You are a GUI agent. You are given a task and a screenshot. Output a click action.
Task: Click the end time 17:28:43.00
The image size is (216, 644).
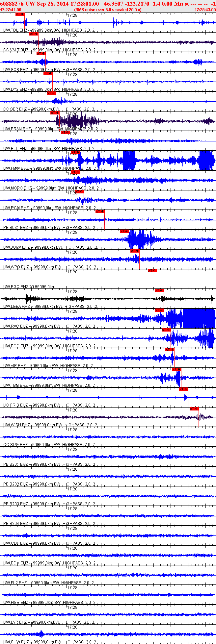click(205, 10)
